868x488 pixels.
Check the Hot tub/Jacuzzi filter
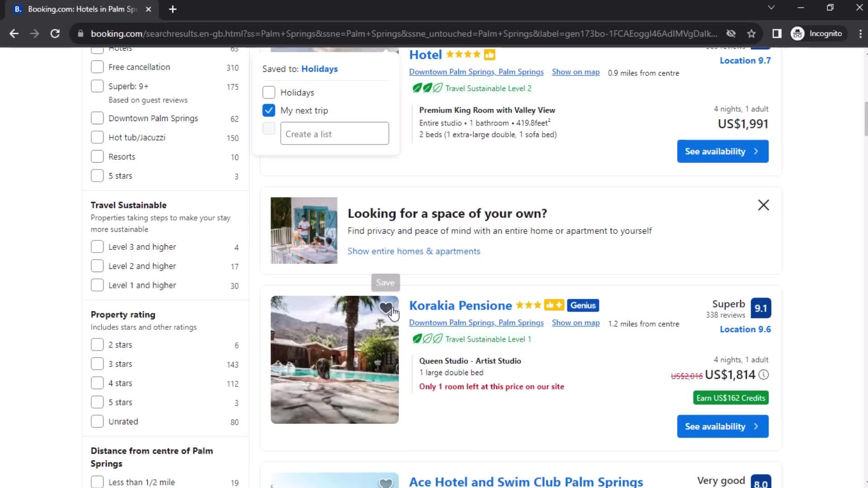tap(97, 137)
